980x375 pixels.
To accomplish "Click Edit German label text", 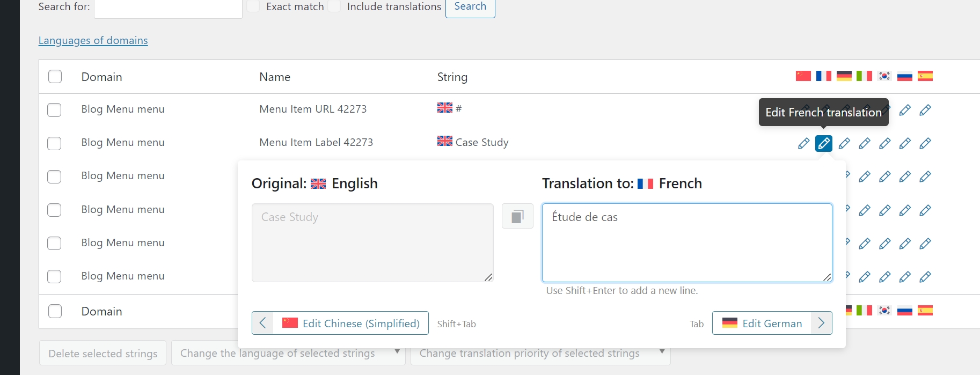I will tap(772, 323).
